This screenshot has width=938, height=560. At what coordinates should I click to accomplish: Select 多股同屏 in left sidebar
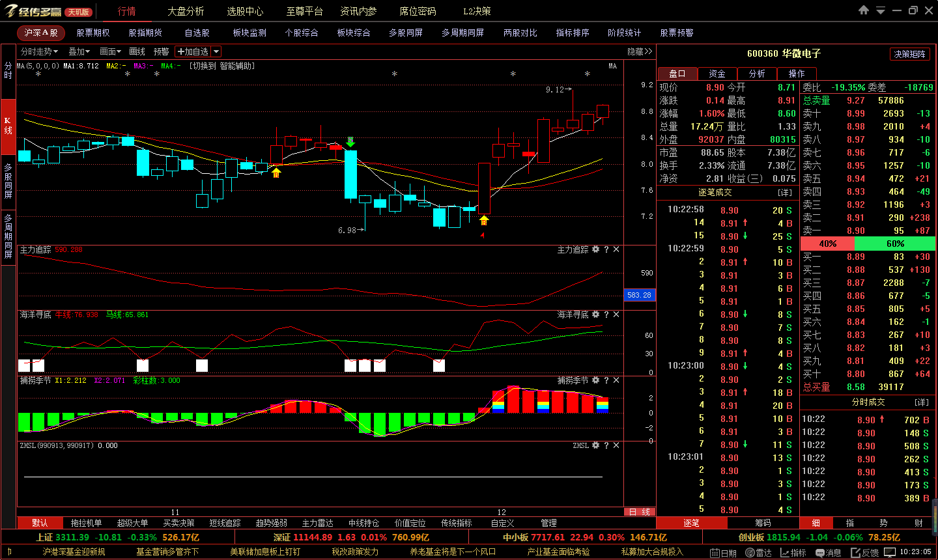pos(8,181)
